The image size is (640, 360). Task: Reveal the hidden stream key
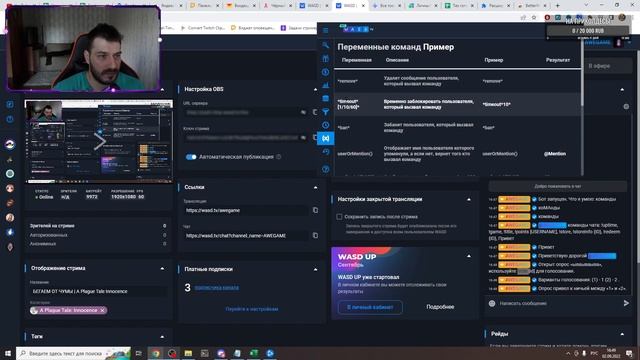[x=303, y=138]
